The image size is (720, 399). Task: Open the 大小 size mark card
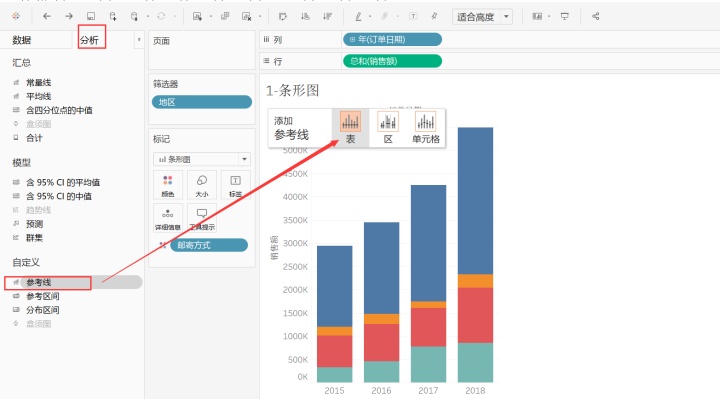coord(202,185)
